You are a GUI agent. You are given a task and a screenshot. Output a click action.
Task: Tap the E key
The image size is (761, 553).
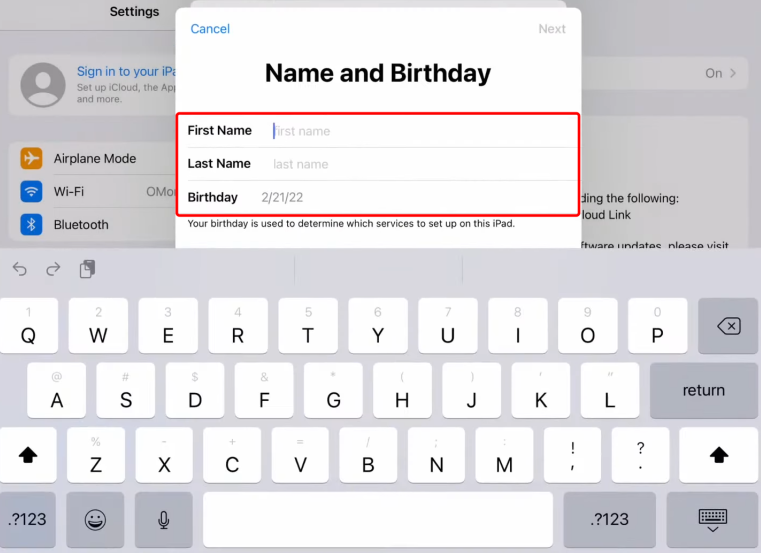tap(168, 326)
